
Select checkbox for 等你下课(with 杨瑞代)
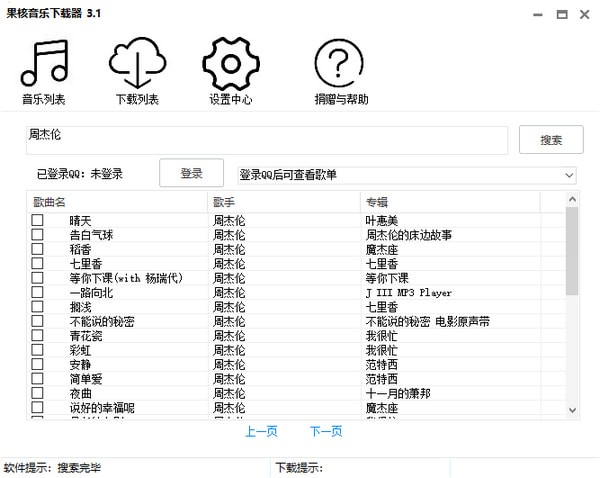37,278
